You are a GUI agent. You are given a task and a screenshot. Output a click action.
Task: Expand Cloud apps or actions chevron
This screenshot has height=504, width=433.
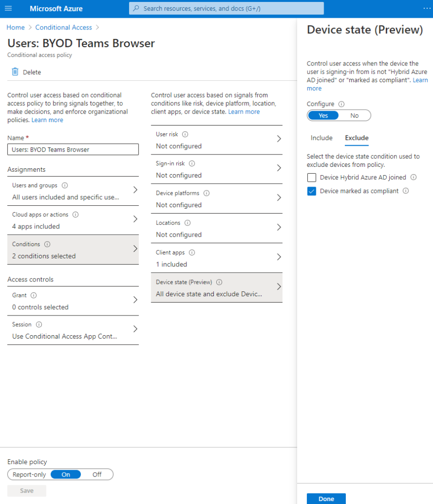(135, 219)
